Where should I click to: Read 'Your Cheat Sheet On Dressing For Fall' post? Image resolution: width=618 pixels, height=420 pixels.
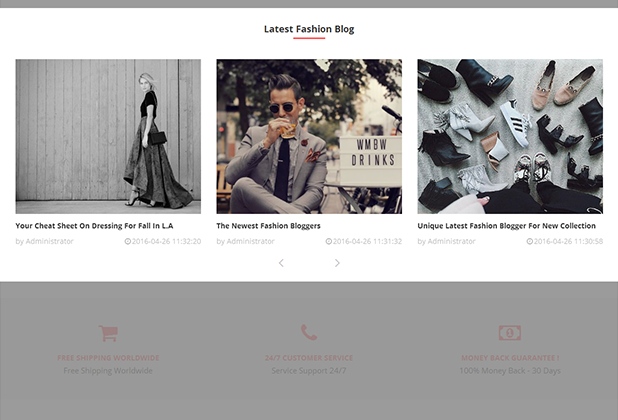[x=94, y=226]
